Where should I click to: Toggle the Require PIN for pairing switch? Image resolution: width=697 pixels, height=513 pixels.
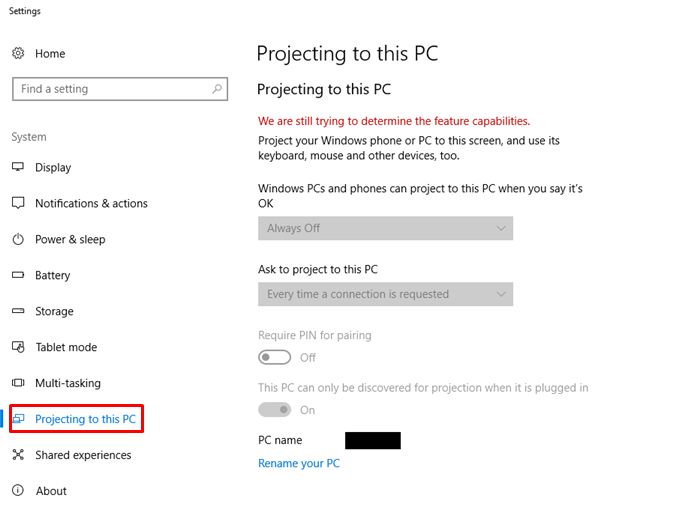pyautogui.click(x=275, y=357)
